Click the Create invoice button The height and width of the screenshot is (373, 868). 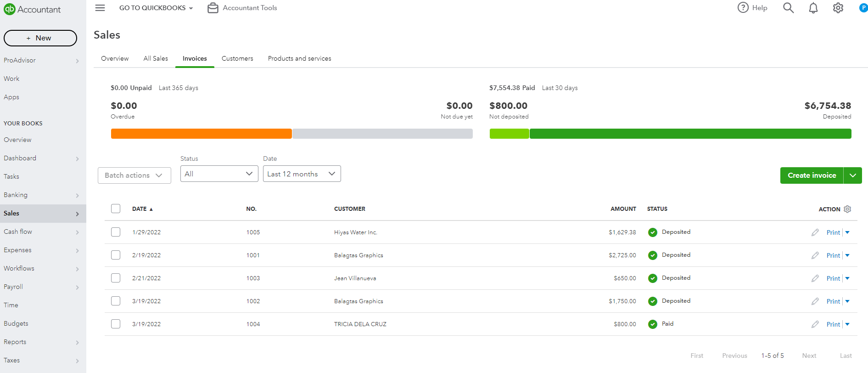point(812,175)
